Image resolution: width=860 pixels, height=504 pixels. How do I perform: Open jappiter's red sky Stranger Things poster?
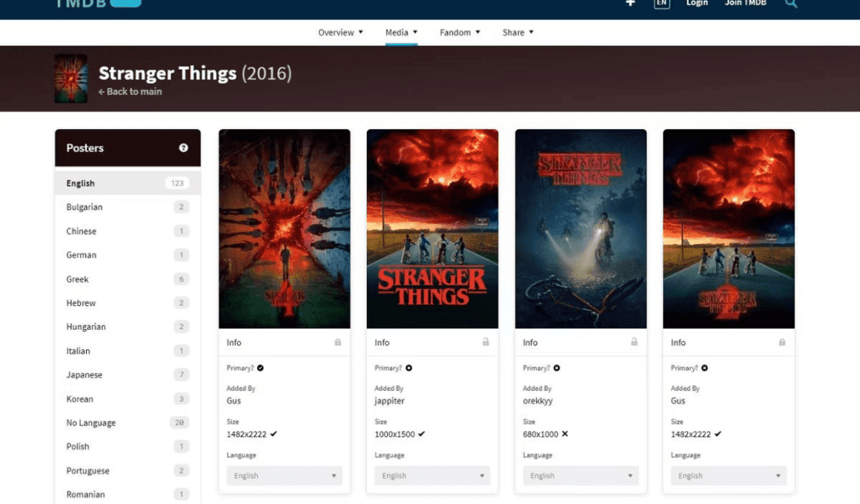[432, 229]
